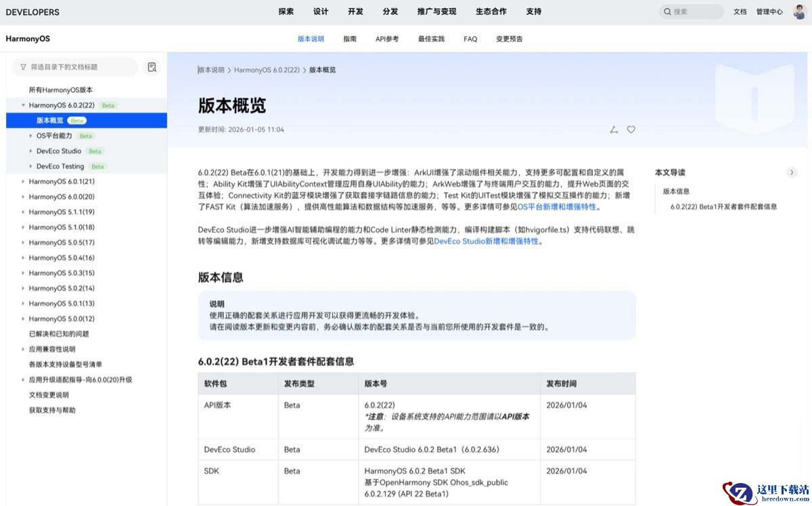
Task: Expand the 应用兼容性说明 tree item
Action: (x=23, y=349)
